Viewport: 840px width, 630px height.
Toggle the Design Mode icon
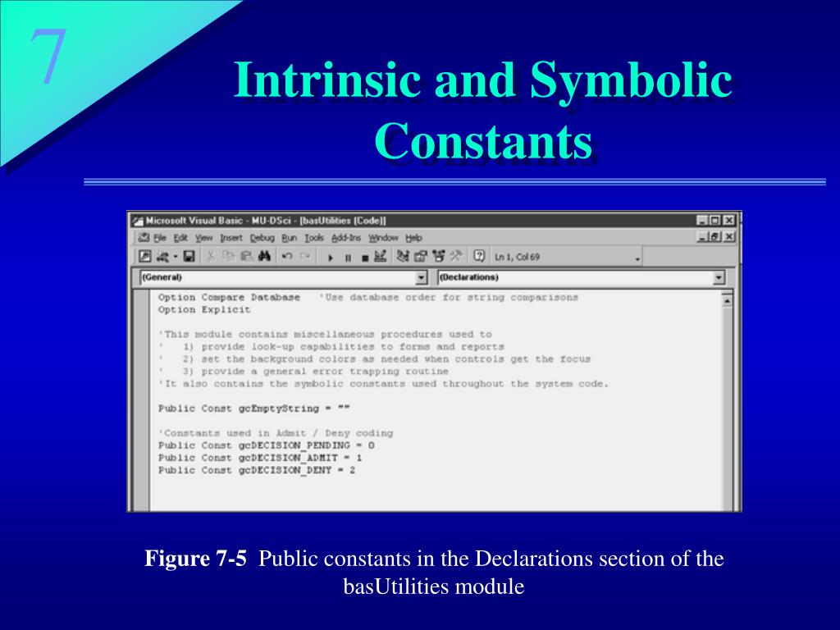pyautogui.click(x=381, y=257)
